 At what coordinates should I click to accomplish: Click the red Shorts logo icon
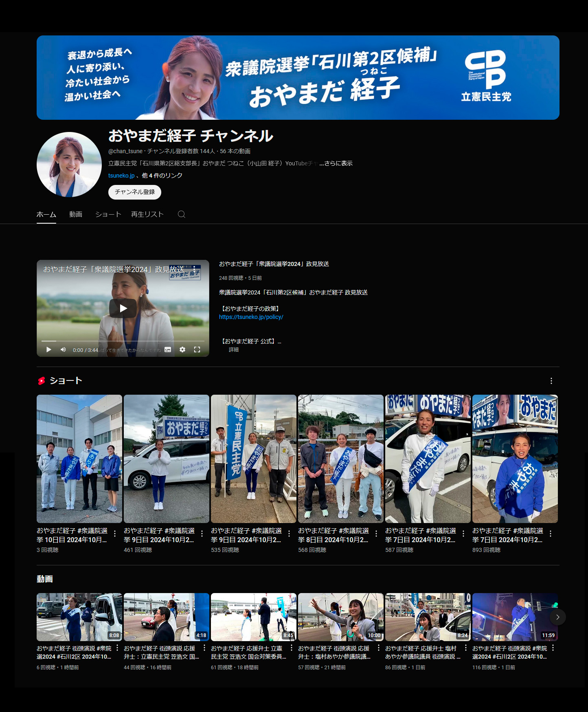point(42,381)
